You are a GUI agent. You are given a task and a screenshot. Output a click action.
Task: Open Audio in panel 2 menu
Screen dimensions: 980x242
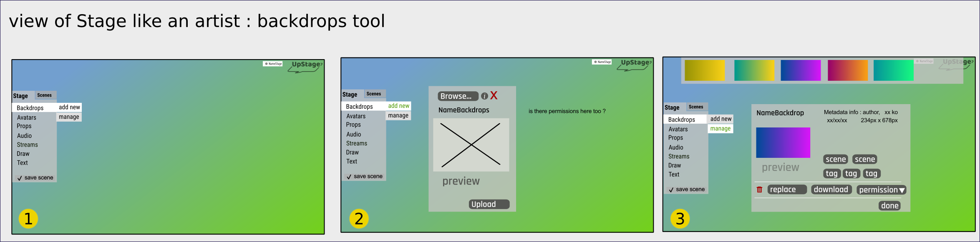tap(353, 135)
